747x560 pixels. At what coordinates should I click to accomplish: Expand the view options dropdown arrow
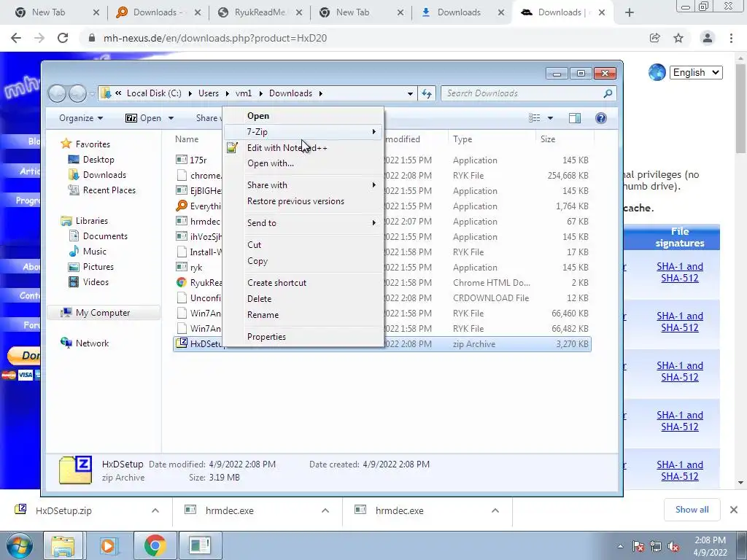click(x=550, y=118)
